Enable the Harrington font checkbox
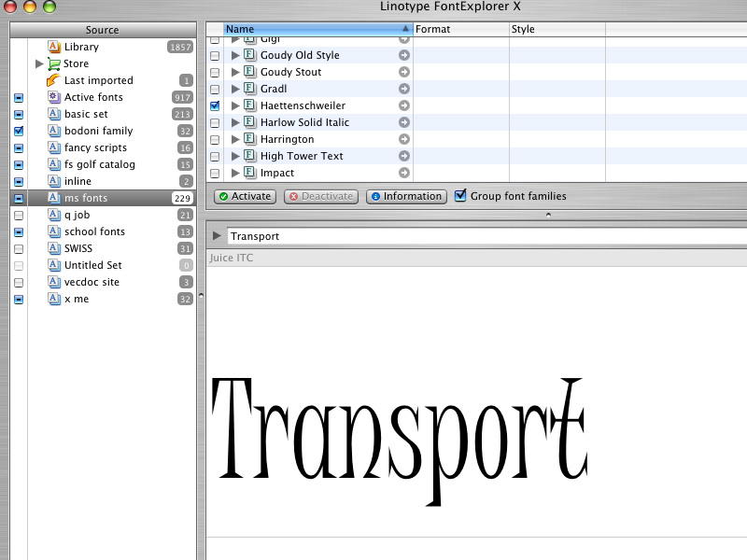Viewport: 747px width, 560px height. pos(215,140)
